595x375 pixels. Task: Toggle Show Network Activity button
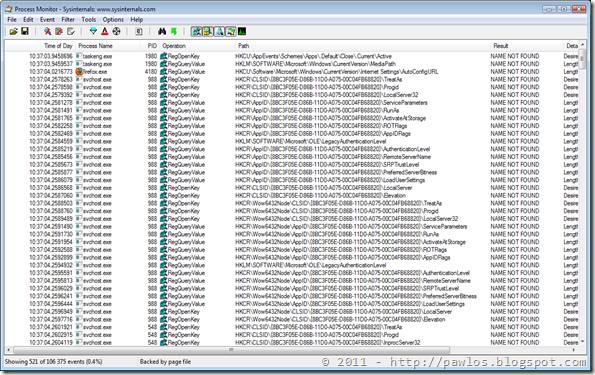point(219,32)
